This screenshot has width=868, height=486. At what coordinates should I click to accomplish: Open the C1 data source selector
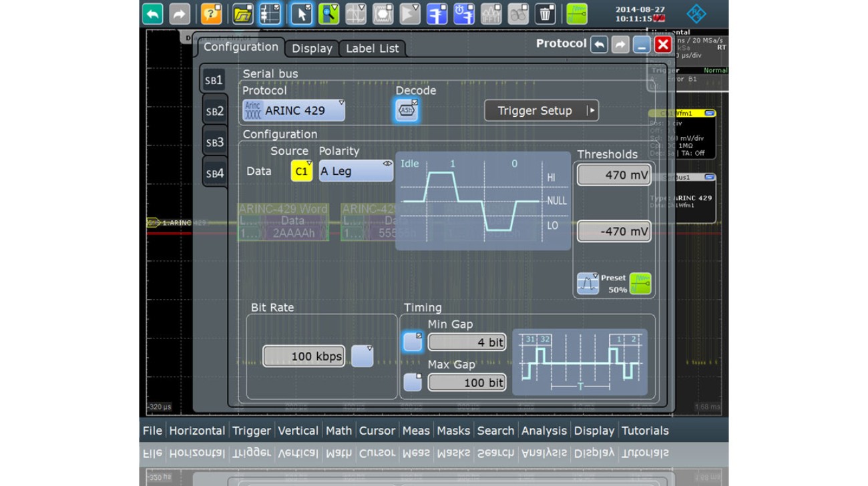[302, 171]
